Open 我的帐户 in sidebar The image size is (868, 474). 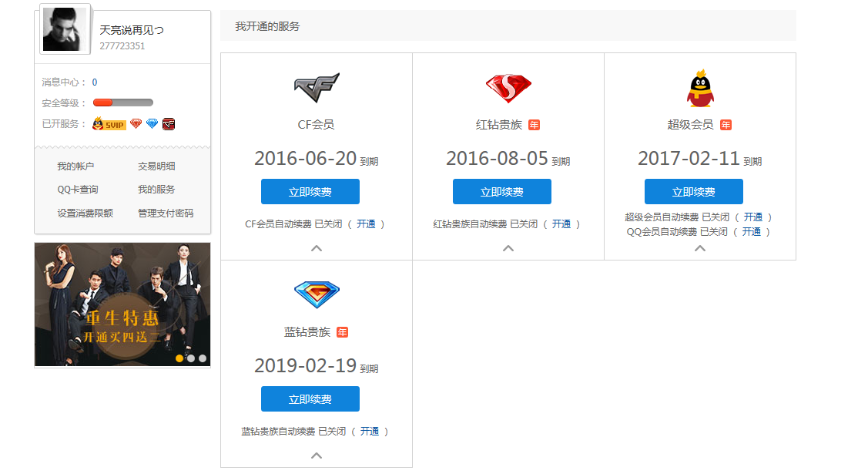click(75, 166)
